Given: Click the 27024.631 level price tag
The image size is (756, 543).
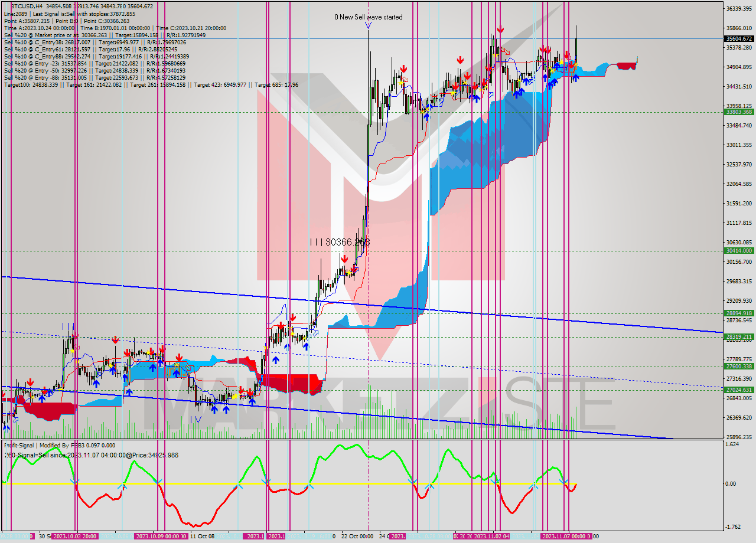Looking at the screenshot, I should 739,390.
